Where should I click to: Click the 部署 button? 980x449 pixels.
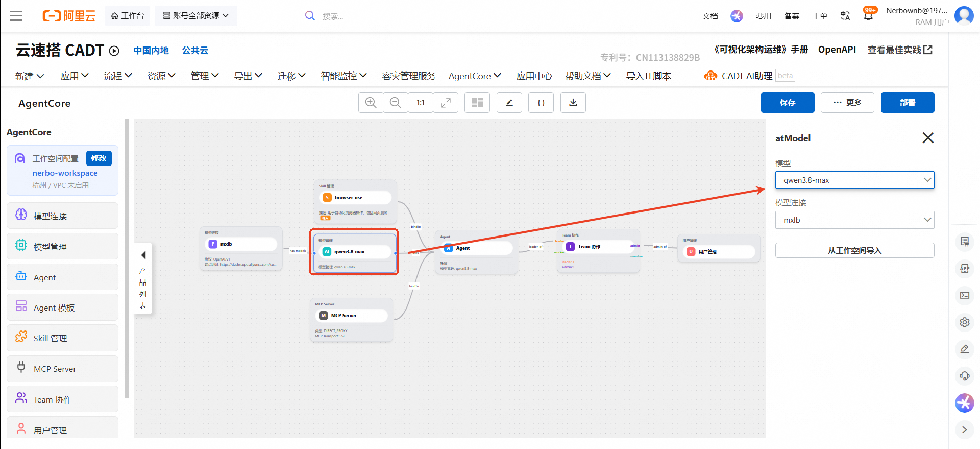pyautogui.click(x=908, y=103)
